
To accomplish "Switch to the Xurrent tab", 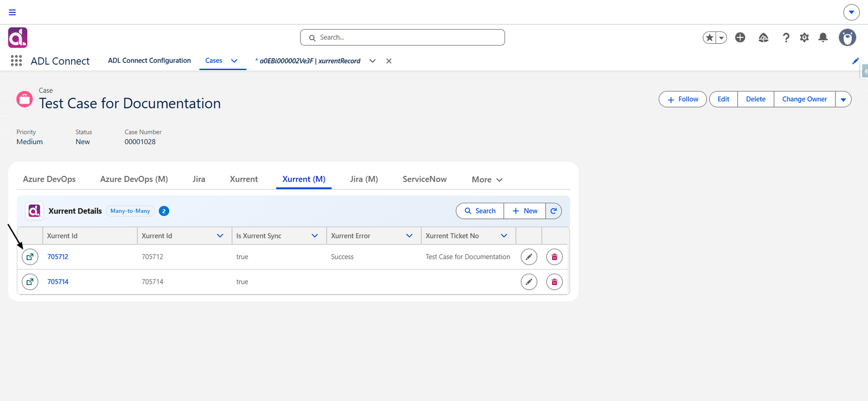I will point(244,179).
